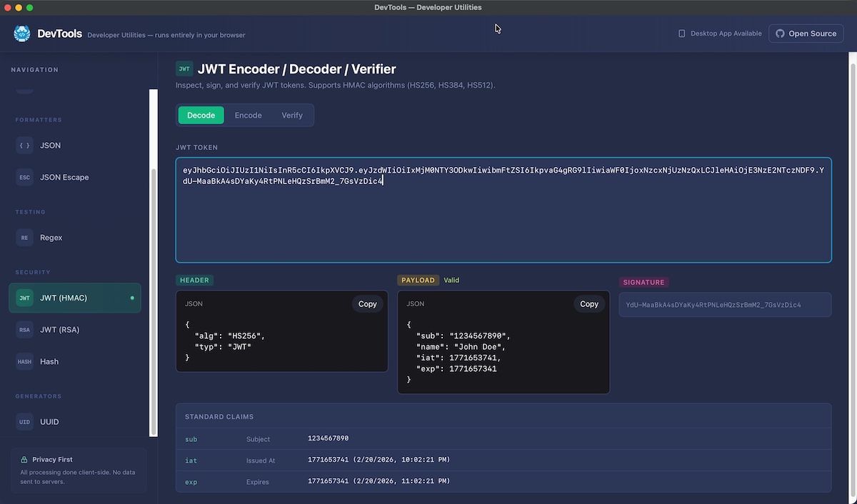Click the ESC icon beside JSON Escape
This screenshot has height=504, width=857.
pyautogui.click(x=25, y=177)
